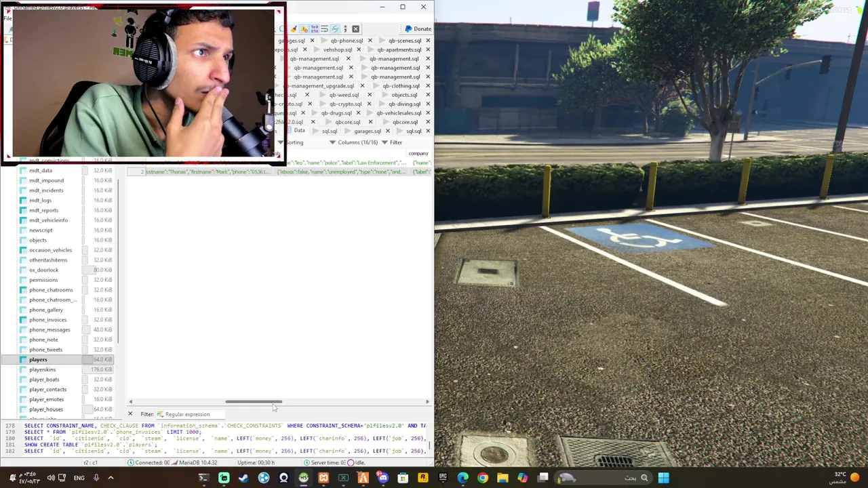Select the permissions table
The image size is (868, 488).
pyautogui.click(x=43, y=280)
